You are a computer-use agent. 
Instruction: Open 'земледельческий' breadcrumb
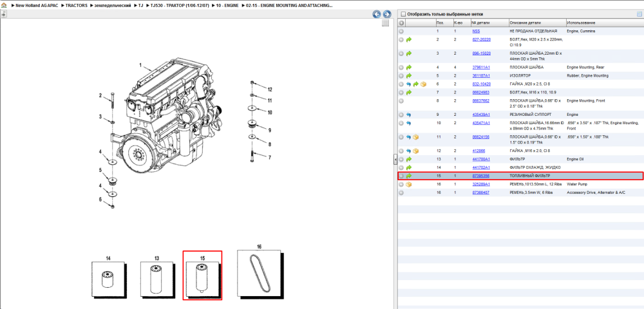[x=113, y=6]
